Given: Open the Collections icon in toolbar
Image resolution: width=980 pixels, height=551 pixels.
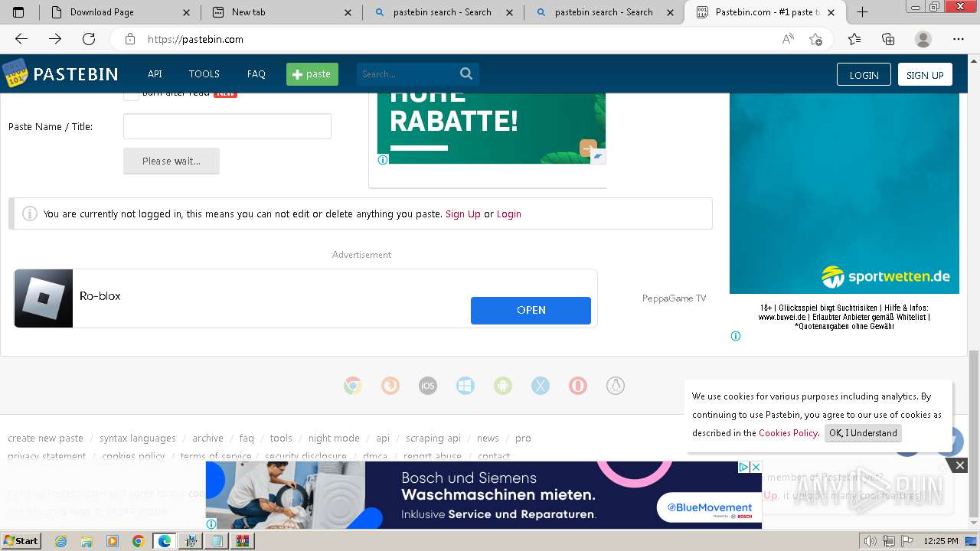Looking at the screenshot, I should [x=888, y=39].
